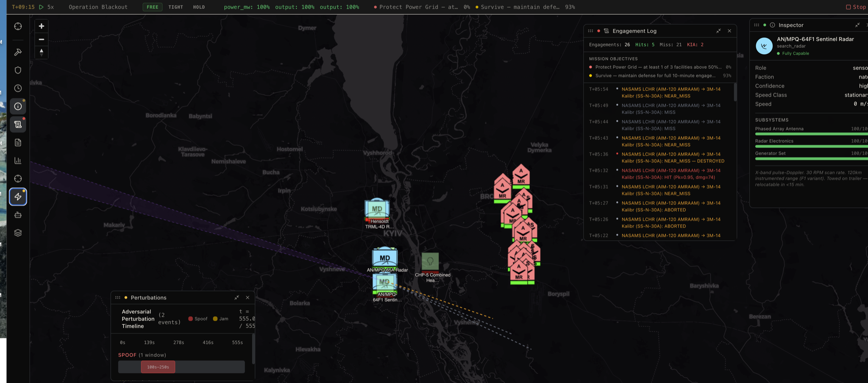The height and width of the screenshot is (383, 868).
Task: Click the Jam legend entry in Perturbations
Action: (x=221, y=319)
